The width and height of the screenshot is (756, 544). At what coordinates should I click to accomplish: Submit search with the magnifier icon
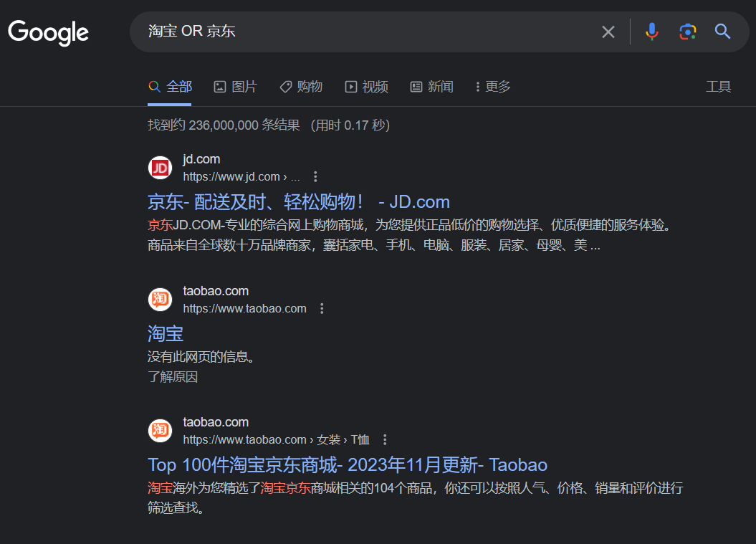tap(722, 32)
